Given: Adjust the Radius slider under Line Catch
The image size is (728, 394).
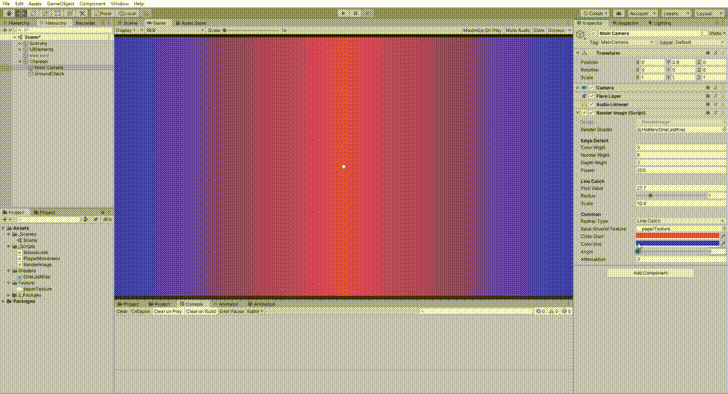Looking at the screenshot, I should click(x=671, y=196).
